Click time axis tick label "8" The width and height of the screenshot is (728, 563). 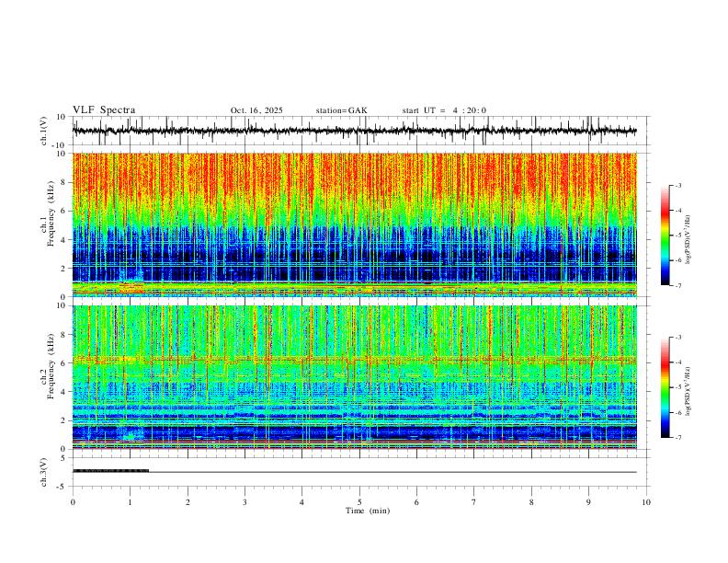point(531,502)
